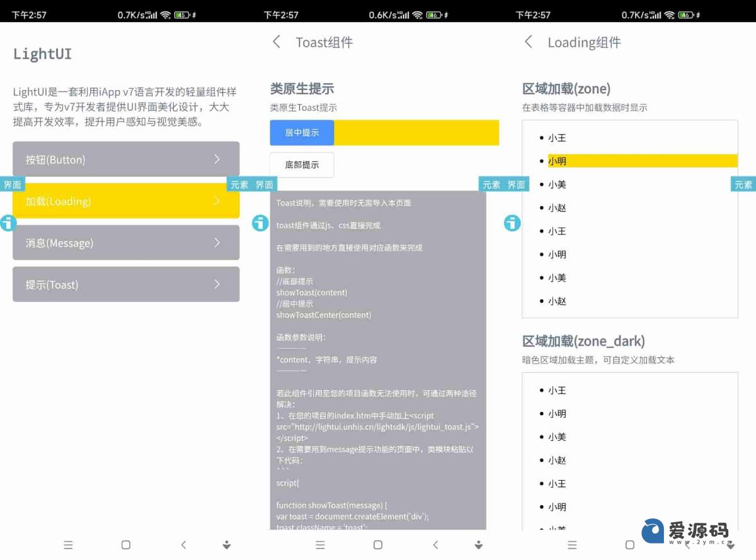Tap the floating info icon on Loading组件 screen
The width and height of the screenshot is (756, 560).
point(512,223)
